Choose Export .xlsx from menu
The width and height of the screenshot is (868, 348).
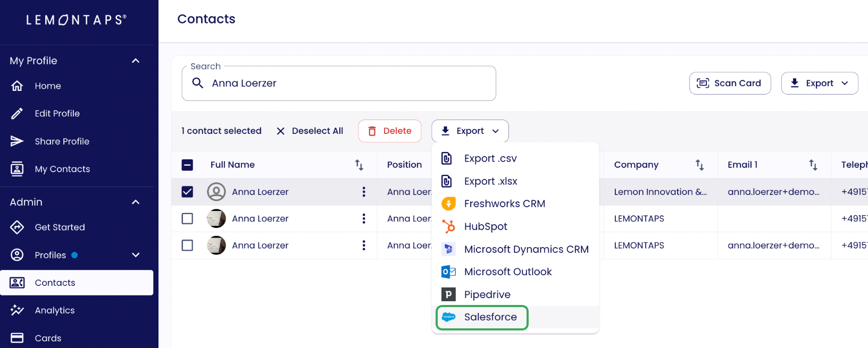pyautogui.click(x=515, y=181)
